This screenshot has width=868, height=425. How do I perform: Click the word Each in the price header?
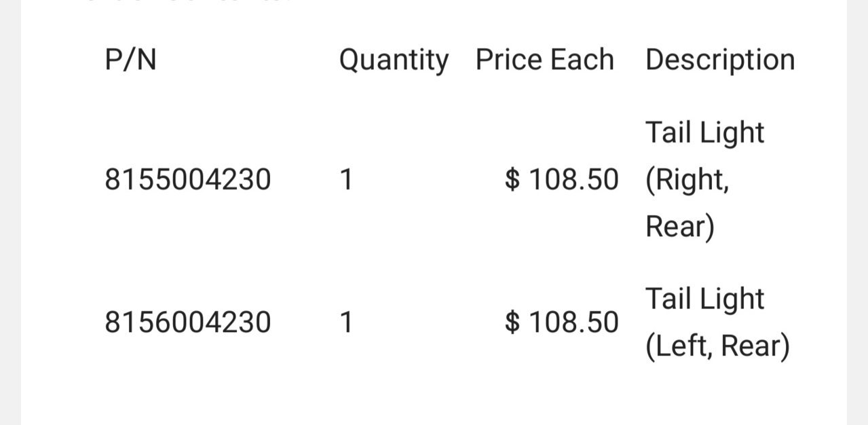pos(583,60)
